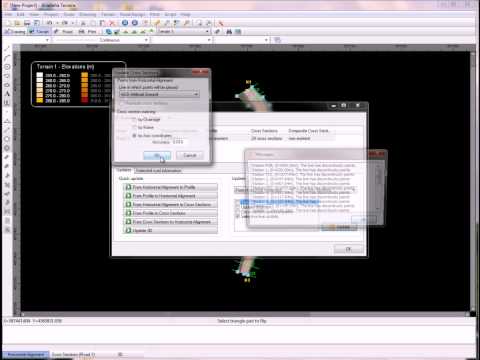Click the red bottom swatch in elevations legend
The height and width of the screenshot is (360, 480).
click(85, 100)
